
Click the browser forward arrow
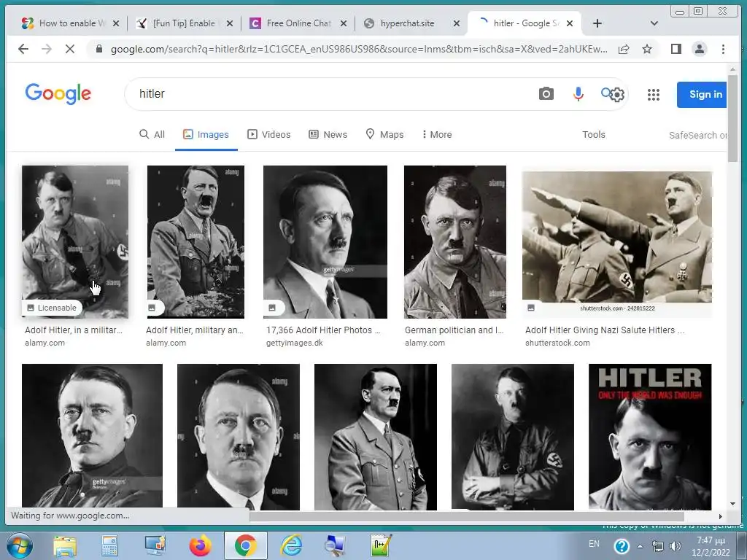46,49
